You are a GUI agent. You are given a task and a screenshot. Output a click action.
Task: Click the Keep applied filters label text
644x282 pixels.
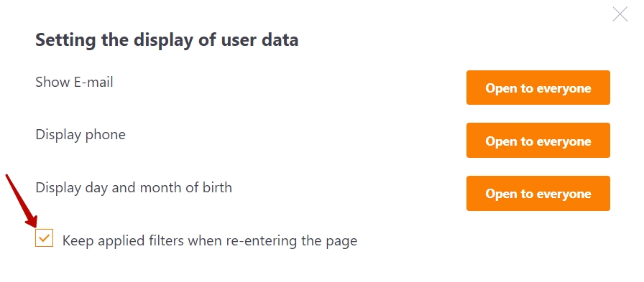click(x=209, y=240)
